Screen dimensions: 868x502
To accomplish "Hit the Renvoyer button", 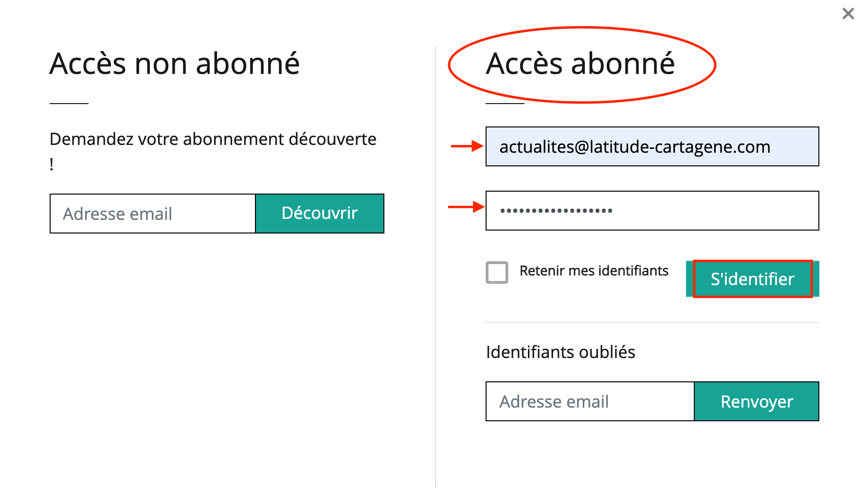I will [x=757, y=402].
